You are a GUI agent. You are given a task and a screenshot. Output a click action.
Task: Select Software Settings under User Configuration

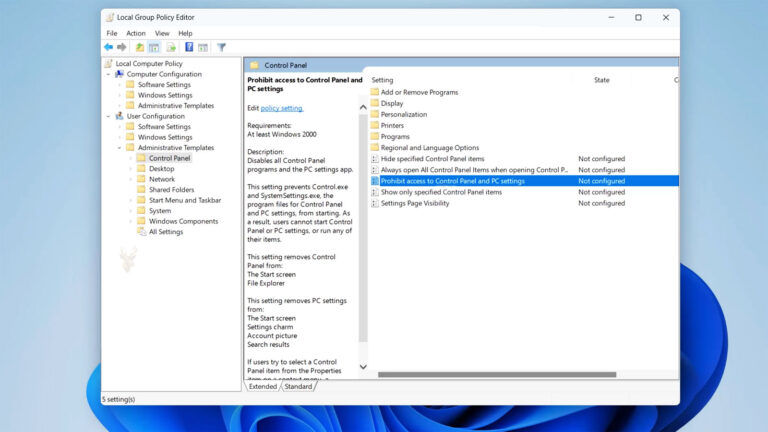pyautogui.click(x=164, y=127)
